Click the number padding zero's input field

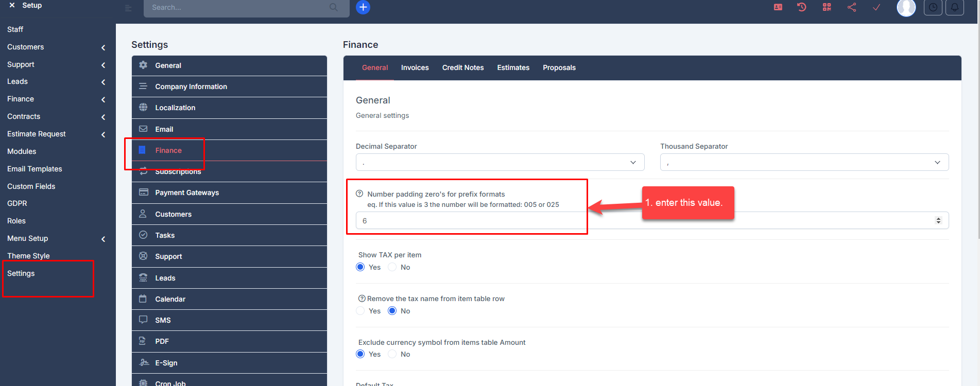coord(652,220)
